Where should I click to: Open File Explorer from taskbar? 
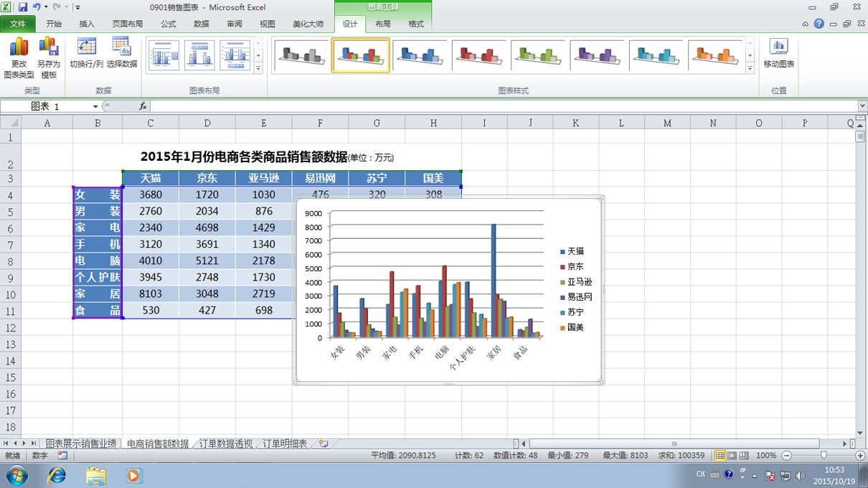(x=96, y=475)
